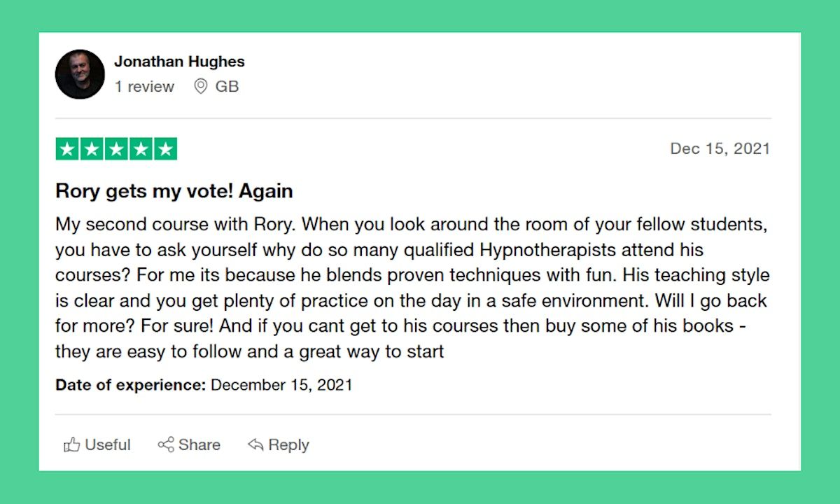Viewport: 840px width, 504px height.
Task: Click the fourth green rating star
Action: (141, 149)
